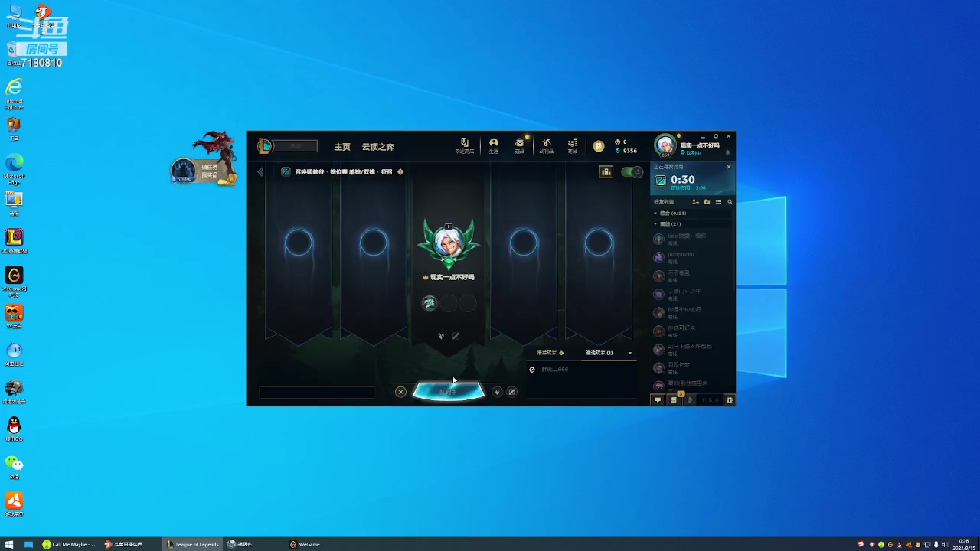Click the add friend icon
The height and width of the screenshot is (551, 980).
(x=695, y=202)
